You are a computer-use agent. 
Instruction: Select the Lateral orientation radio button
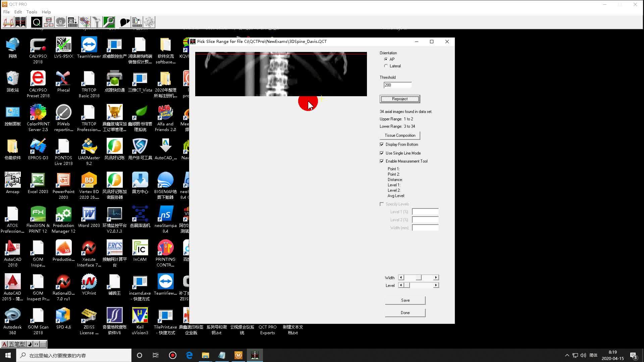(386, 66)
